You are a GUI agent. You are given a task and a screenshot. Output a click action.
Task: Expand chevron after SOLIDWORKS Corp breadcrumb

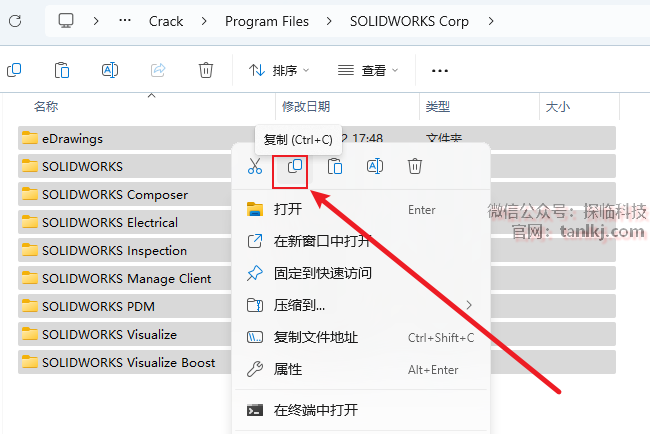tap(491, 21)
